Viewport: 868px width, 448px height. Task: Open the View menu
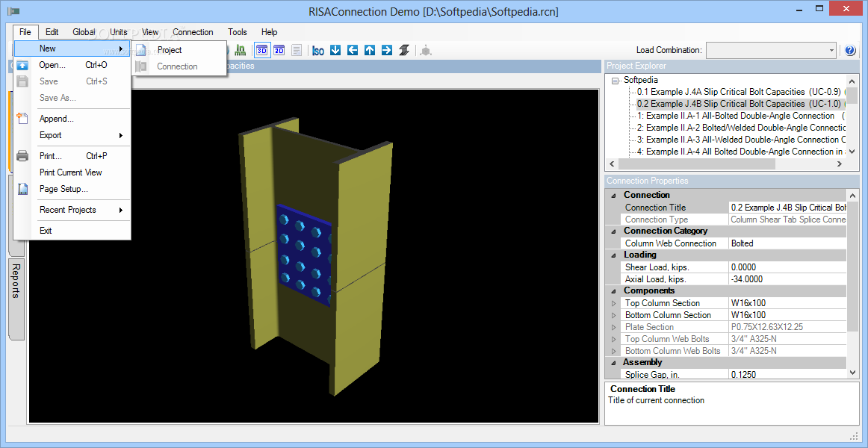pyautogui.click(x=150, y=32)
